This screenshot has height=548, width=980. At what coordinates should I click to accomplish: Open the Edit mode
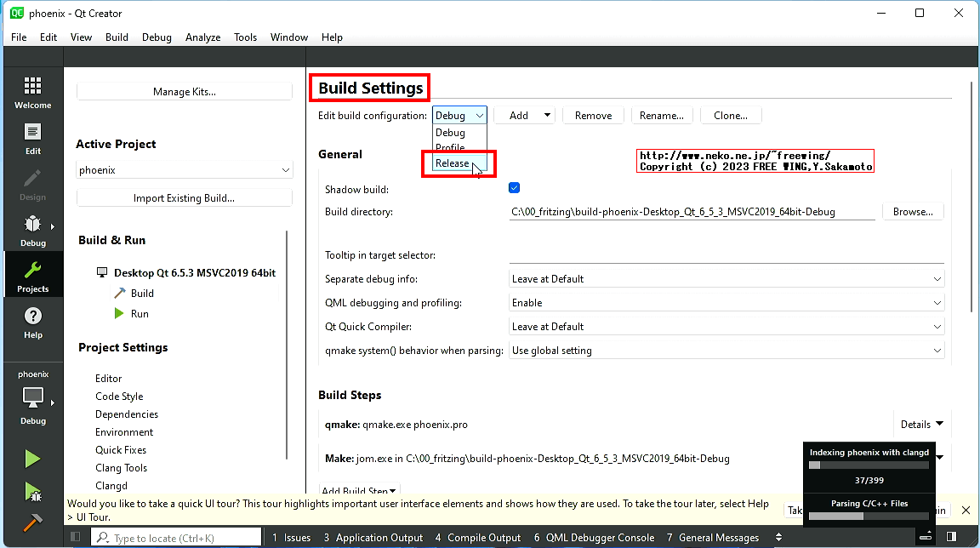32,137
